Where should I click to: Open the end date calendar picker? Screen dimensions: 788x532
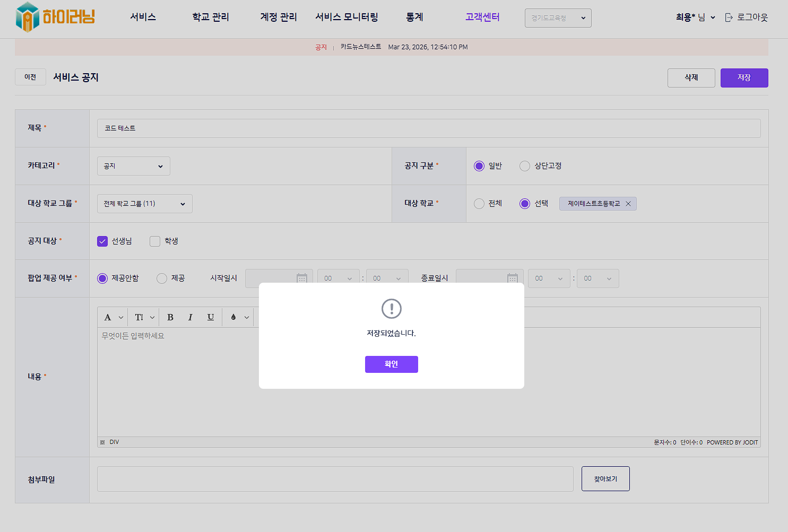(512, 278)
